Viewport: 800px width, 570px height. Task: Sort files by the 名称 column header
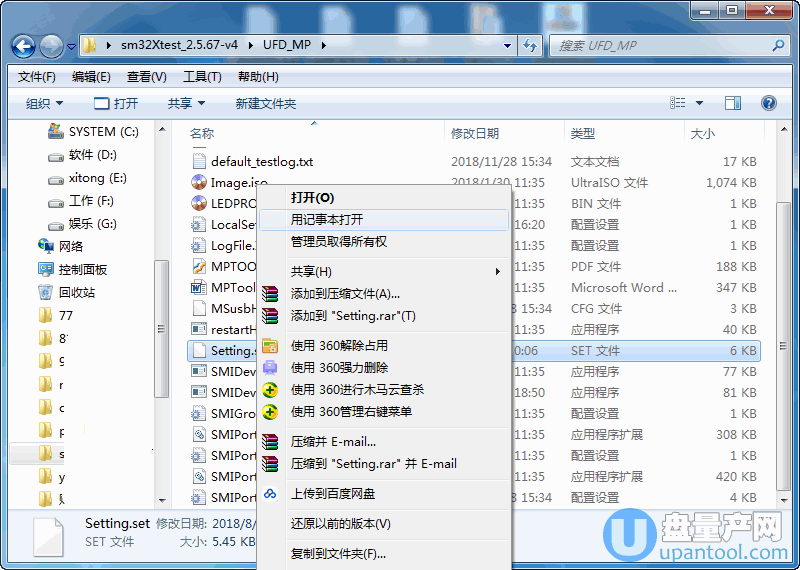click(202, 133)
